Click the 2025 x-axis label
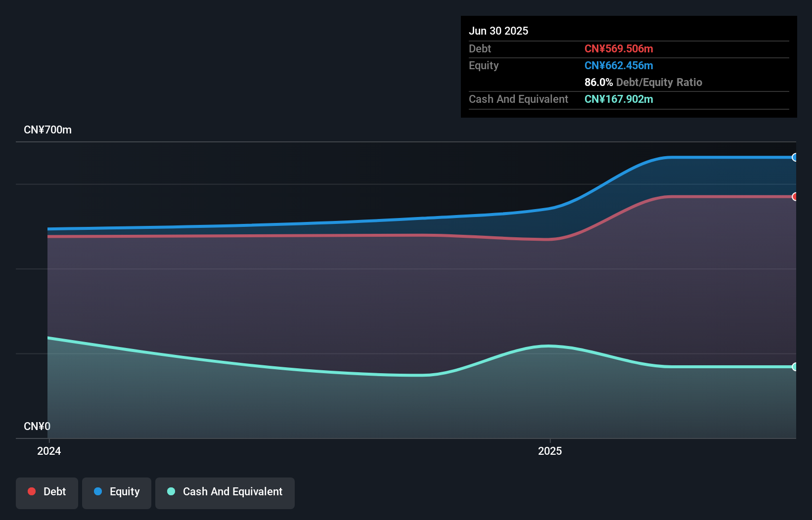This screenshot has height=520, width=812. point(550,451)
